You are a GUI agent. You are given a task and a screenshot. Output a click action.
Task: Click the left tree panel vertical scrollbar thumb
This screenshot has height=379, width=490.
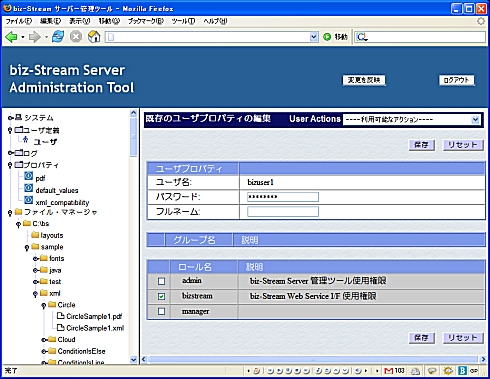pyautogui.click(x=133, y=137)
